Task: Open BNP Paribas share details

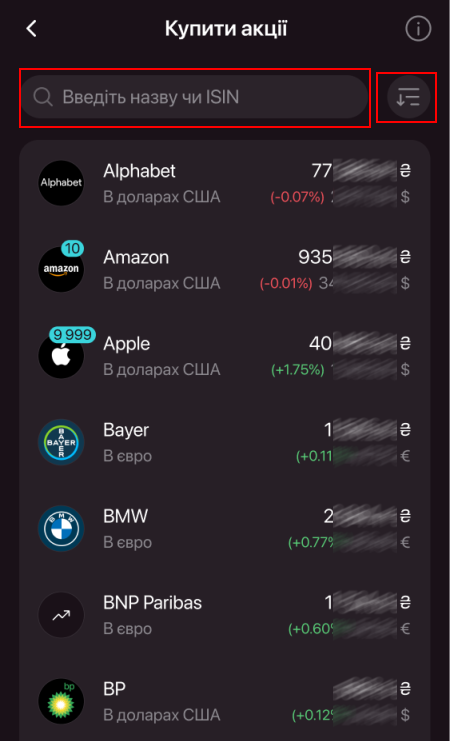Action: (x=225, y=615)
